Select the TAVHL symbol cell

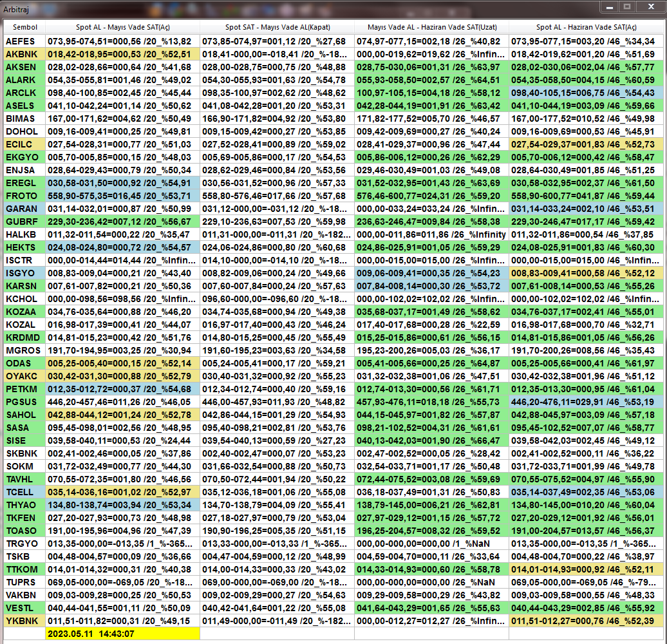point(24,479)
